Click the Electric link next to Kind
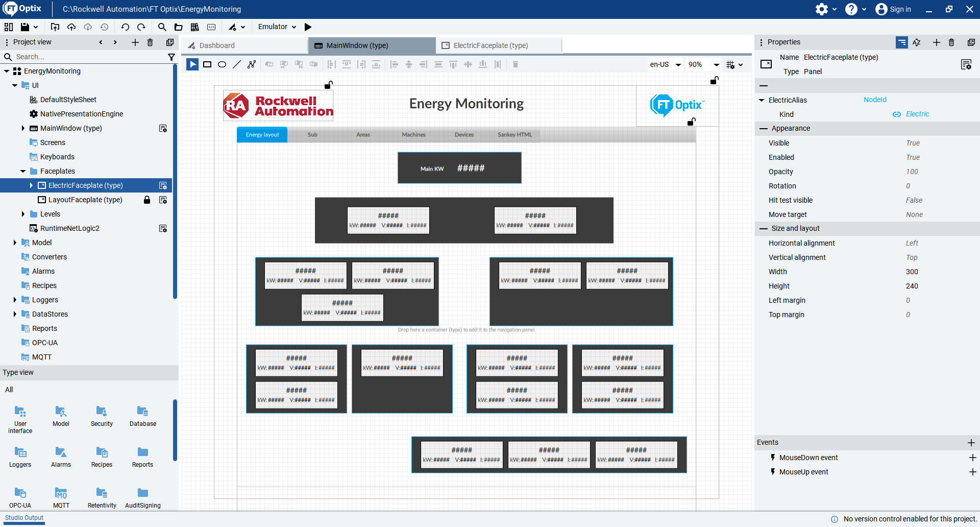980x527 pixels. pos(917,114)
